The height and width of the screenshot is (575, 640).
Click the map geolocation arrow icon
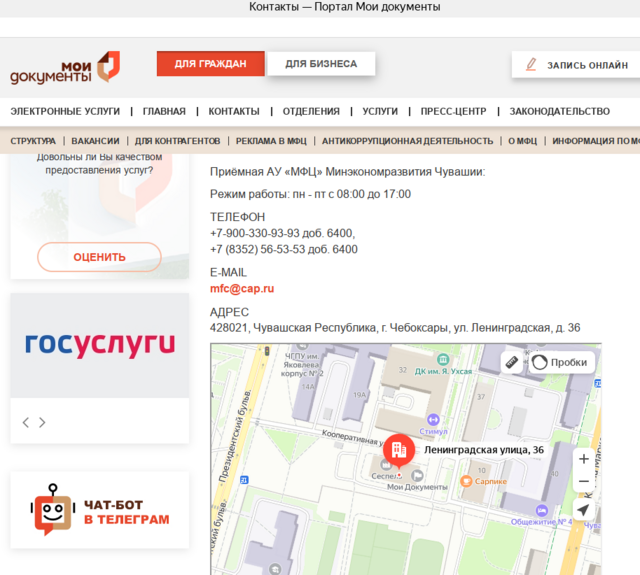pyautogui.click(x=583, y=509)
